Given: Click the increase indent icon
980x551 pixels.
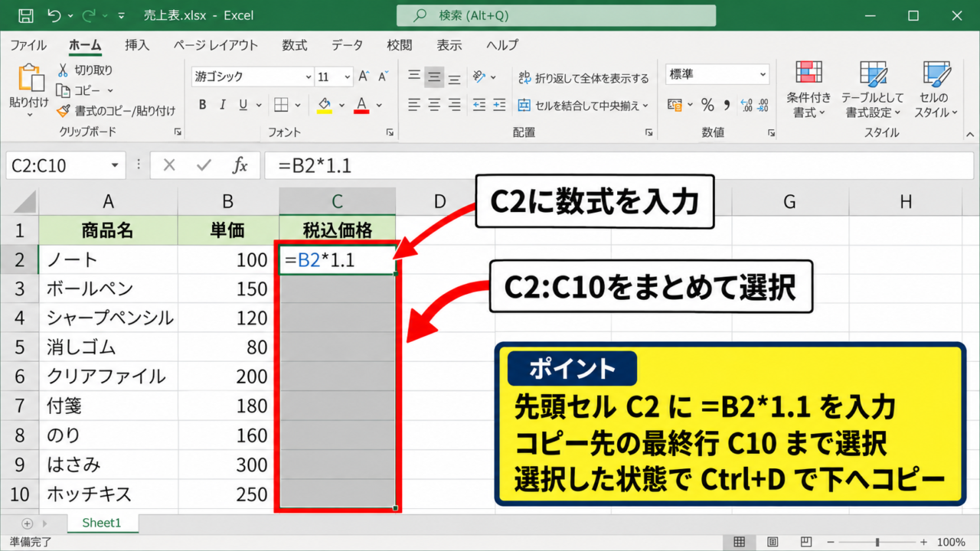Looking at the screenshot, I should pyautogui.click(x=499, y=105).
